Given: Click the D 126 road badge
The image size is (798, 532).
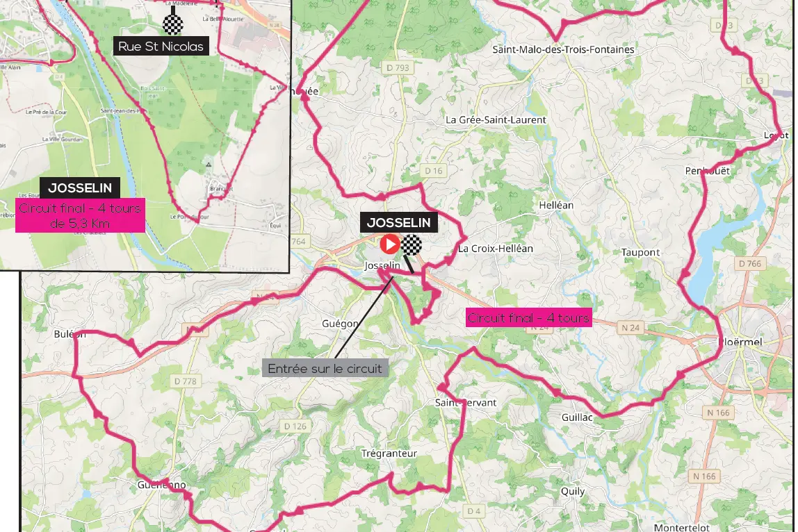Looking at the screenshot, I should pos(295,426).
